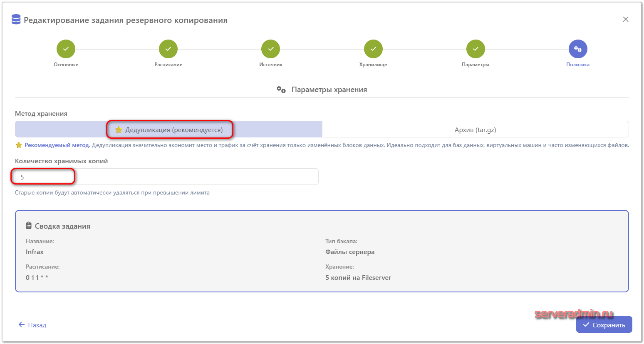Viewport: 644px width, 344px height.
Task: Go back using the Назад link
Action: [32, 325]
